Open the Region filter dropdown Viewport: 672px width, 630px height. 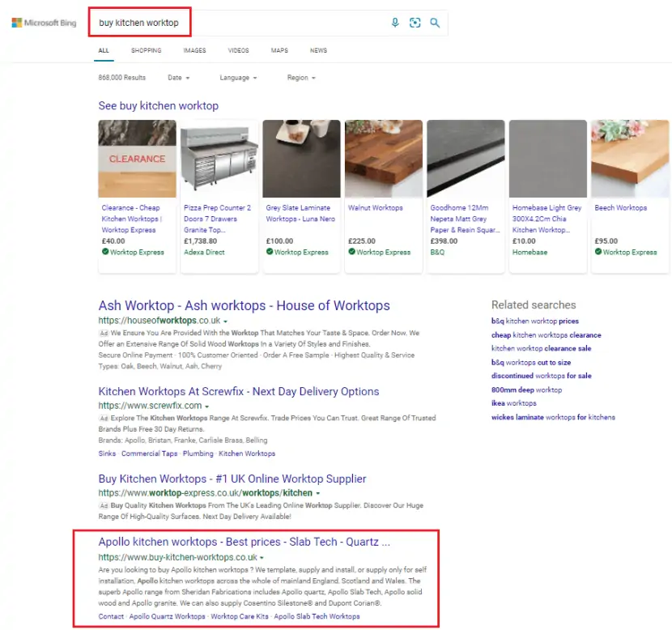(301, 78)
